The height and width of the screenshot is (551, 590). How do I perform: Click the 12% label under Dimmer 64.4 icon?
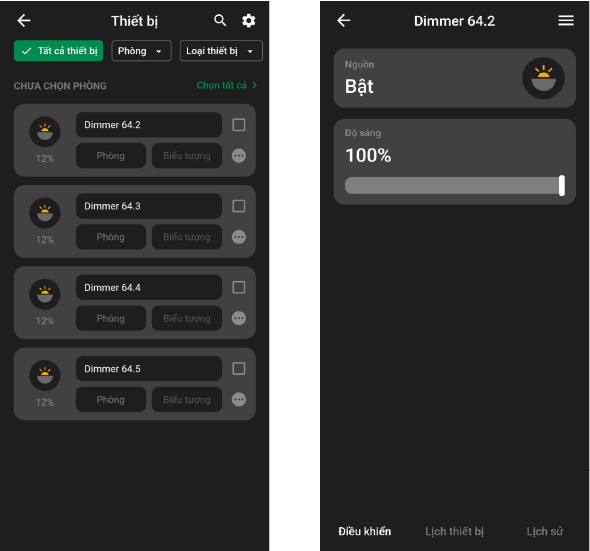tap(45, 321)
